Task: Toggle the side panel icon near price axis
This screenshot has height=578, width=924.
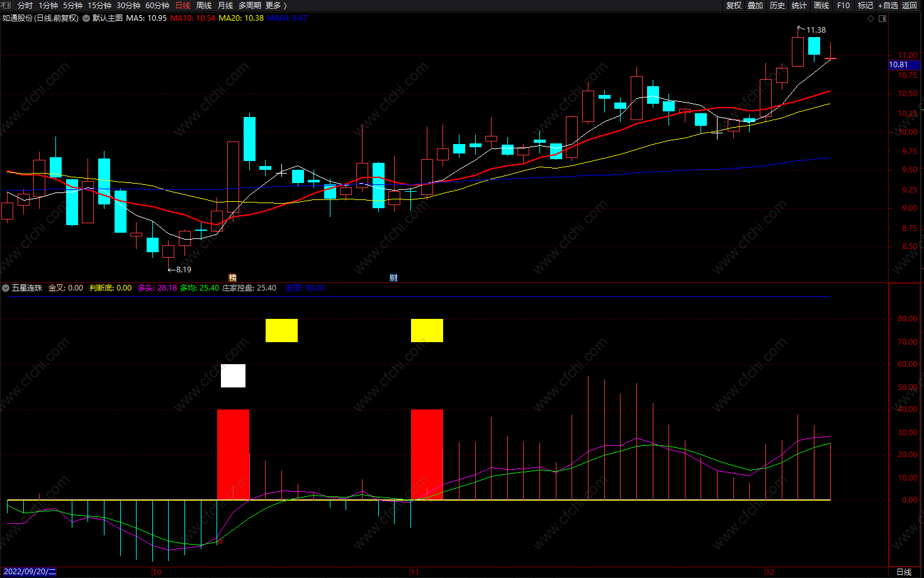Action: click(x=882, y=18)
